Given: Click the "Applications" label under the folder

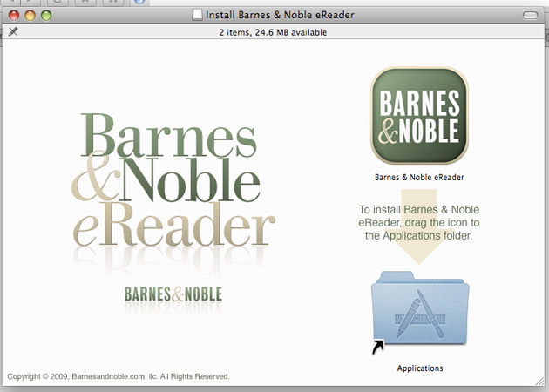Looking at the screenshot, I should click(420, 368).
